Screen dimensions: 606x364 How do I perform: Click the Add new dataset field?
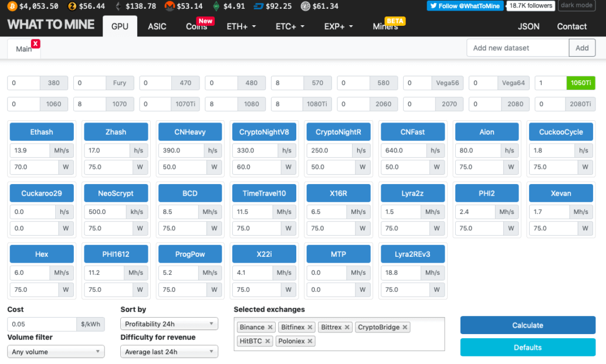pos(517,48)
